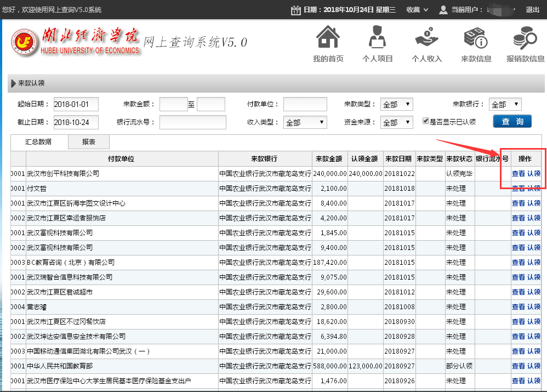Click the 来款状态 column header
547x392 pixels.
click(460, 159)
